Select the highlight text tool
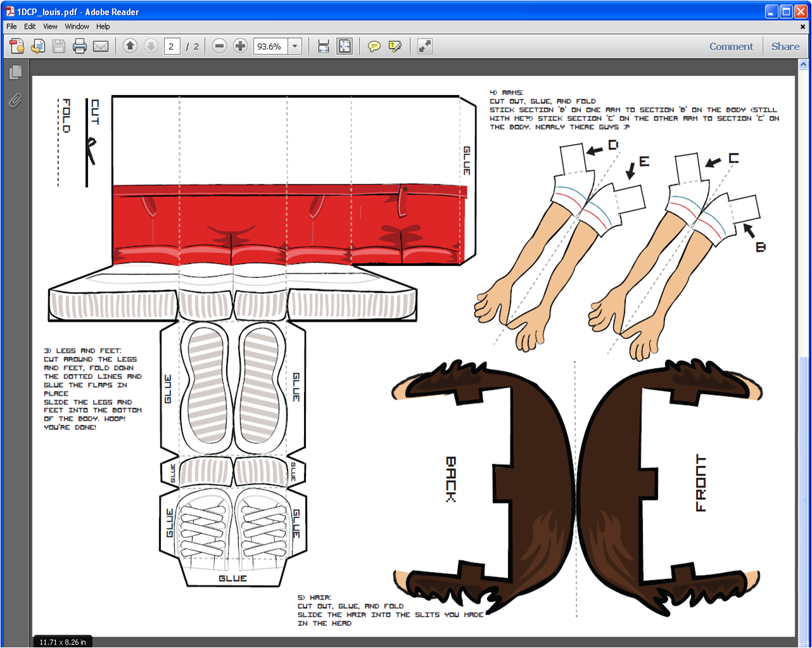The width and height of the screenshot is (812, 648). pyautogui.click(x=395, y=46)
